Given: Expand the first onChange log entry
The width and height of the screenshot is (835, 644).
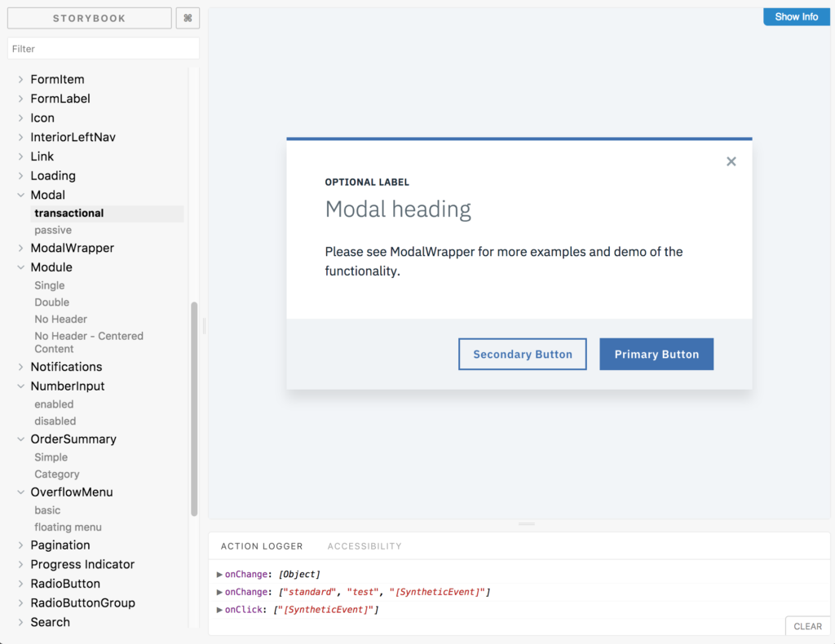Looking at the screenshot, I should tap(218, 574).
